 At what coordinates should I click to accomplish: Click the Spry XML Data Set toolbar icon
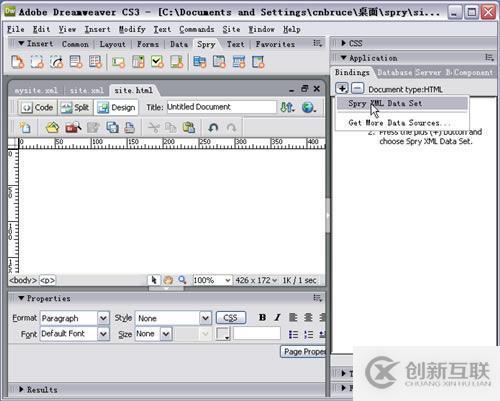point(17,62)
